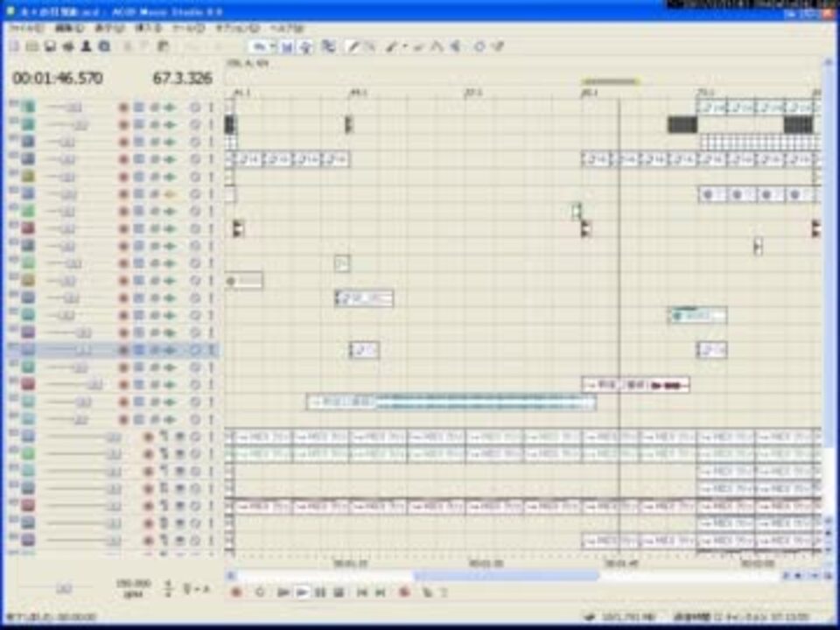This screenshot has width=840, height=630.
Task: Click the long blue audio clip in timeline
Action: click(x=451, y=402)
